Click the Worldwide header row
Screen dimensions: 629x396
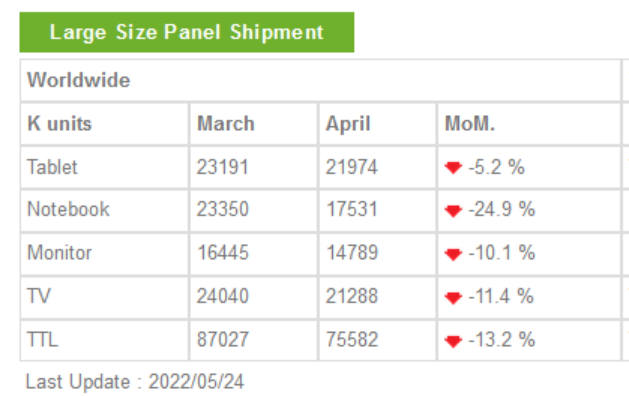point(320,80)
